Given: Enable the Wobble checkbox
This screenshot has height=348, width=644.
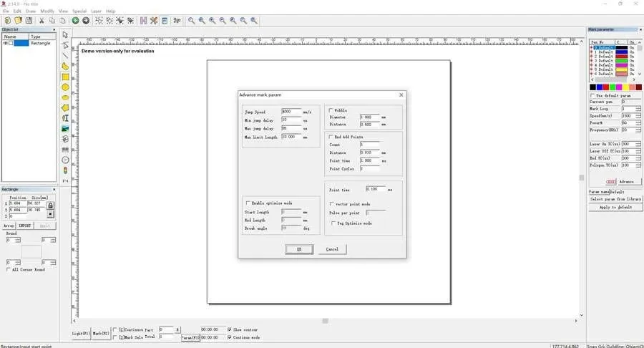Looking at the screenshot, I should click(x=331, y=110).
